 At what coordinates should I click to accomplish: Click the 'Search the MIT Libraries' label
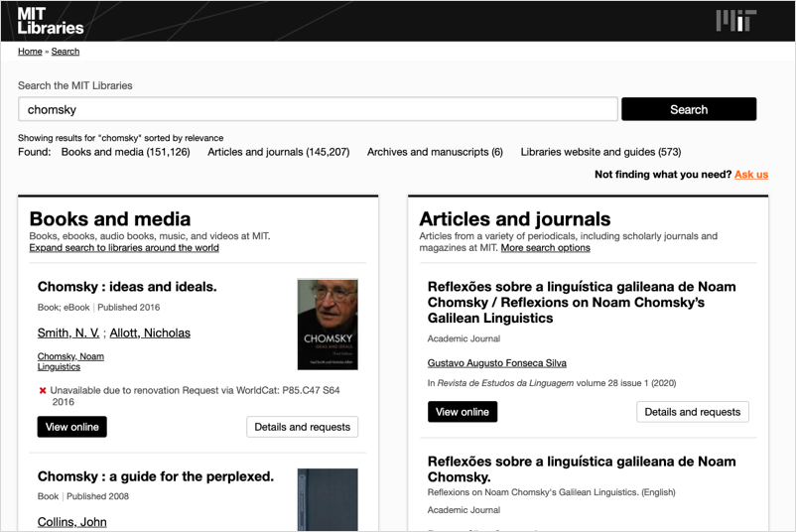pyautogui.click(x=75, y=85)
